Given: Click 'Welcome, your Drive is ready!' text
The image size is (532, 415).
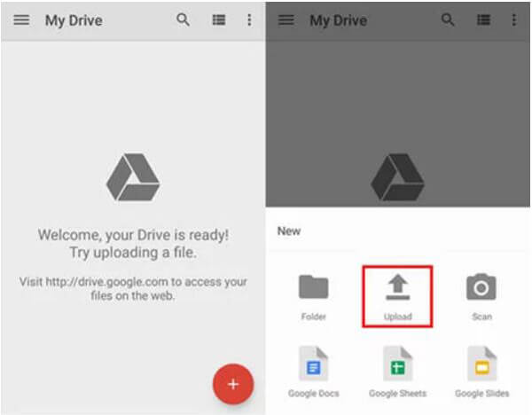Looking at the screenshot, I should [133, 235].
